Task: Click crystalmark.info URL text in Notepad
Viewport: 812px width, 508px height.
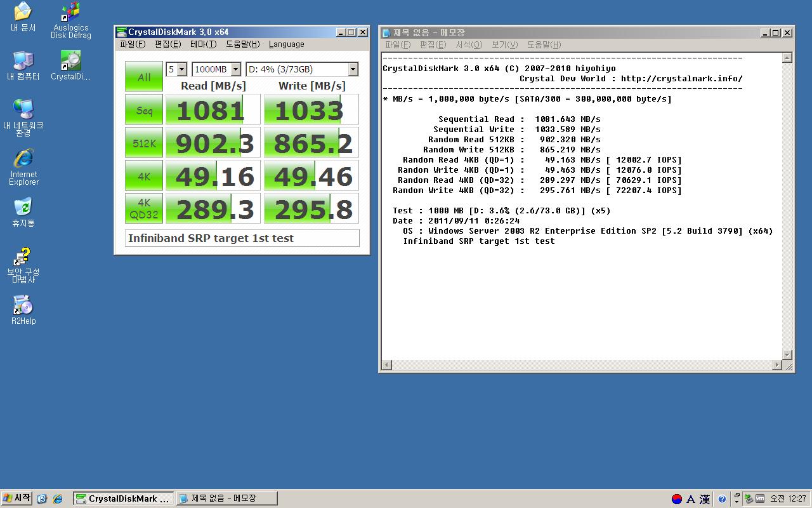Action: click(682, 79)
